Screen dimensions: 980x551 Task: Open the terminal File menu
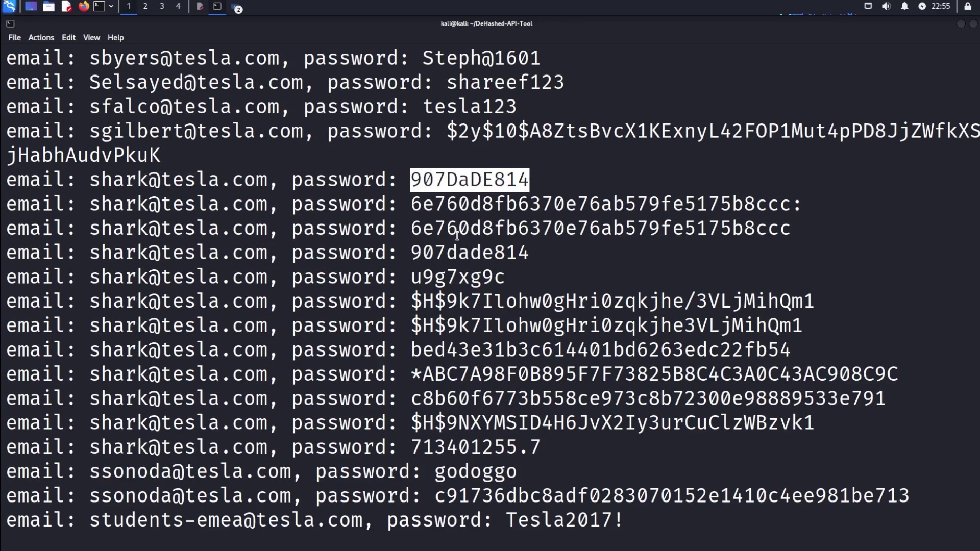point(14,37)
